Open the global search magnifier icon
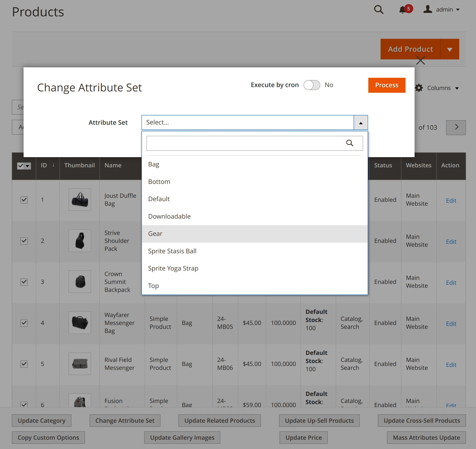Image resolution: width=476 pixels, height=449 pixels. 379,10
